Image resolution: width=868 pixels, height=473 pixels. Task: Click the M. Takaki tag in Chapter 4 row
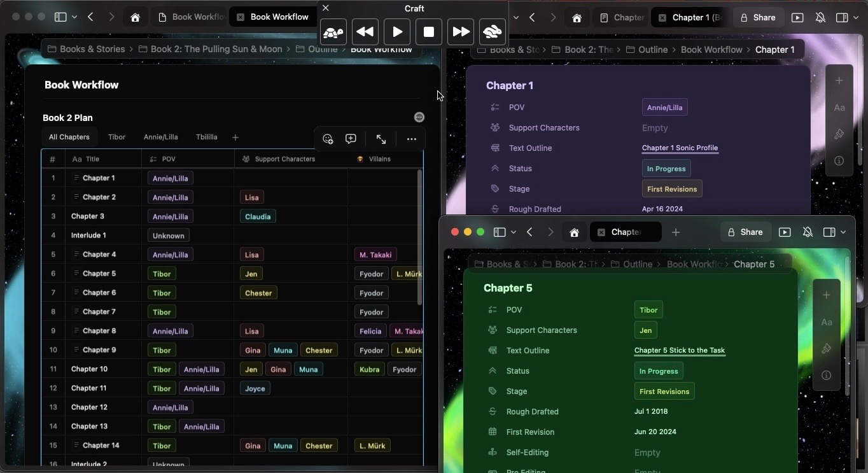click(375, 255)
